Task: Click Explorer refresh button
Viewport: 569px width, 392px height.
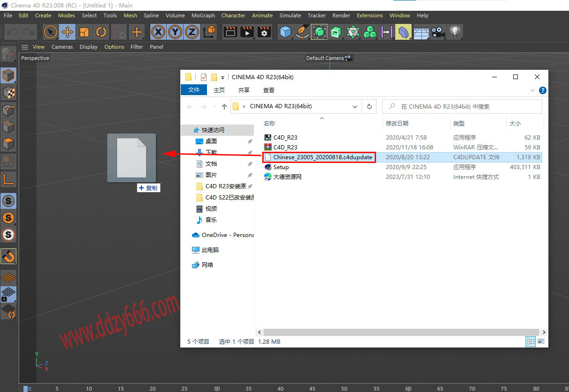Action: tap(369, 106)
